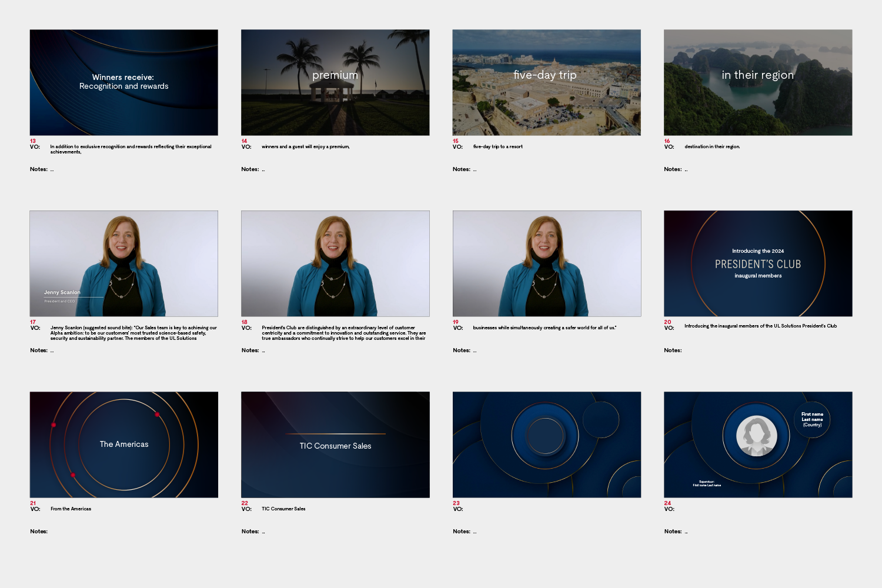Viewport: 882px width, 588px height.
Task: Click red frame number 19
Action: point(455,322)
